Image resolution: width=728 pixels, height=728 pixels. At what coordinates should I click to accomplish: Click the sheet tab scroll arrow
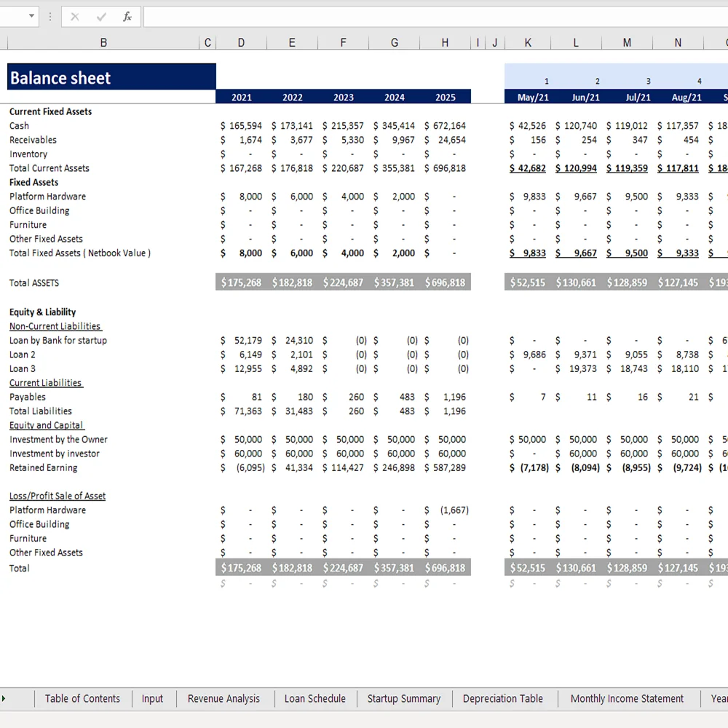coord(4,699)
